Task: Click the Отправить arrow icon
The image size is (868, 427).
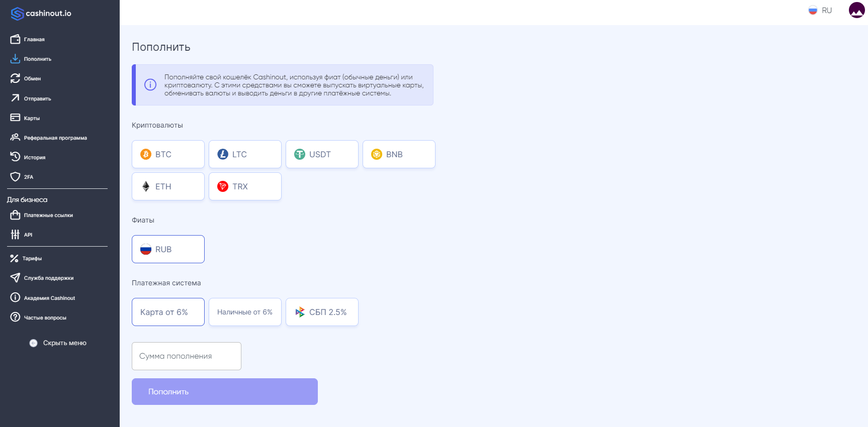Action: pyautogui.click(x=15, y=98)
